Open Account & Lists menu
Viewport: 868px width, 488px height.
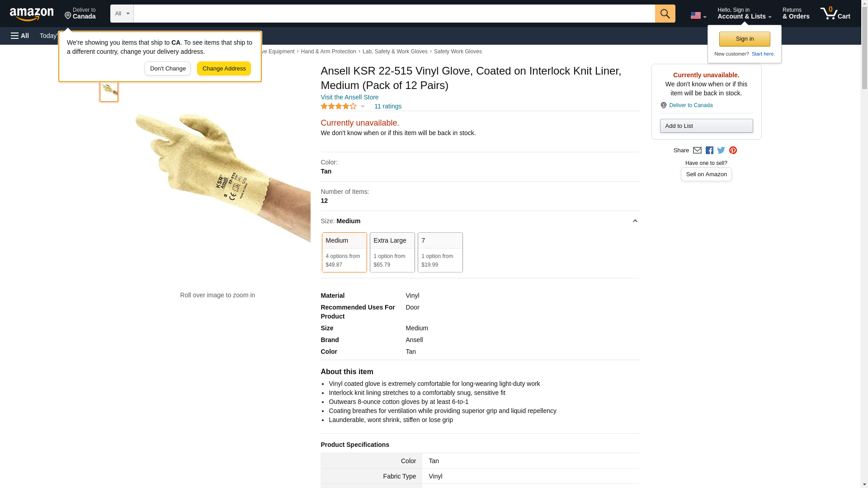744,14
